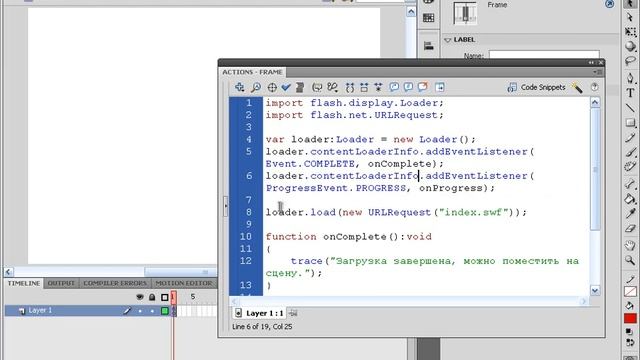
Task: Click Expand all icon in Actions toolbar
Action: pyautogui.click(x=378, y=87)
